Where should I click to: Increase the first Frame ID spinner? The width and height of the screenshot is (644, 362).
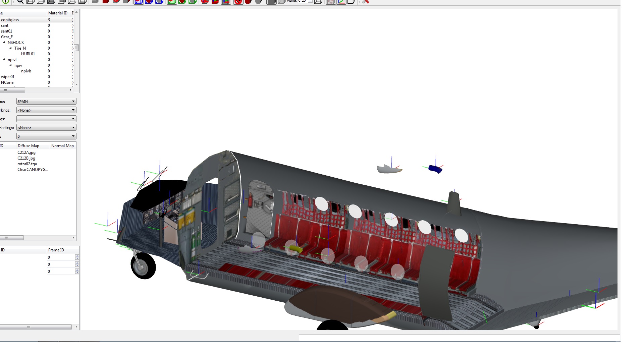(77, 256)
